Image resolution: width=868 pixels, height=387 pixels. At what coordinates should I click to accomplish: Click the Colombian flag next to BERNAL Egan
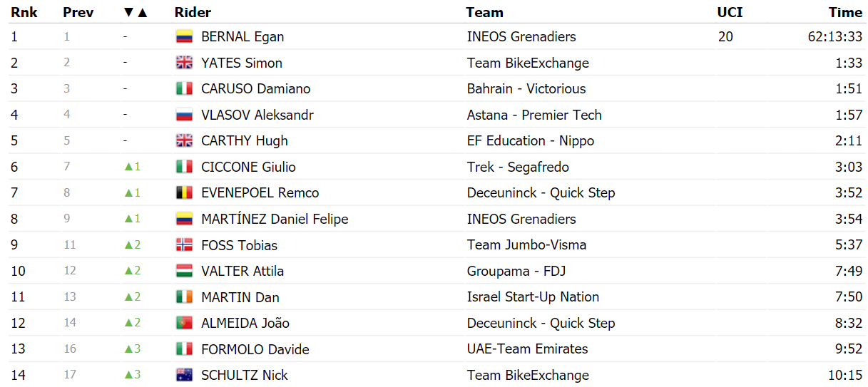click(184, 37)
